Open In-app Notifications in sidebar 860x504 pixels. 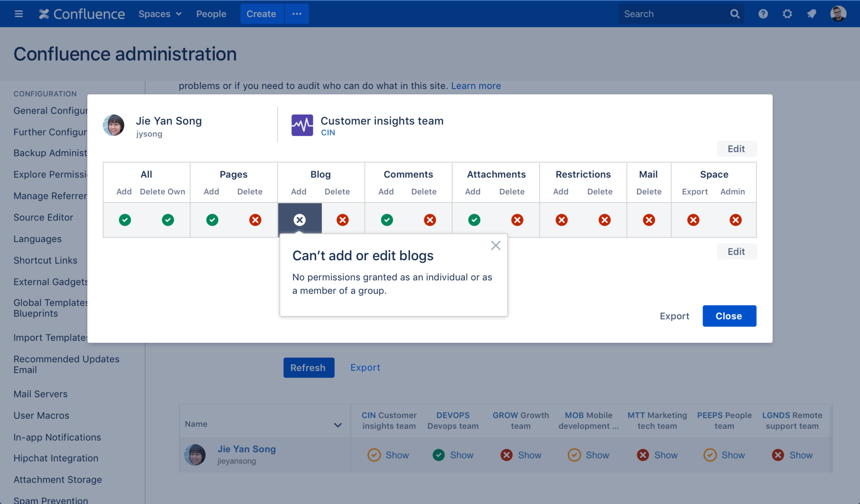(x=57, y=437)
